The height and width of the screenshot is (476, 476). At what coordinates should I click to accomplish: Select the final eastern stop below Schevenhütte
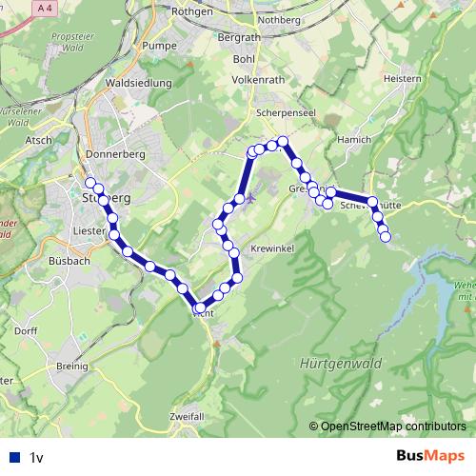pyautogui.click(x=386, y=237)
